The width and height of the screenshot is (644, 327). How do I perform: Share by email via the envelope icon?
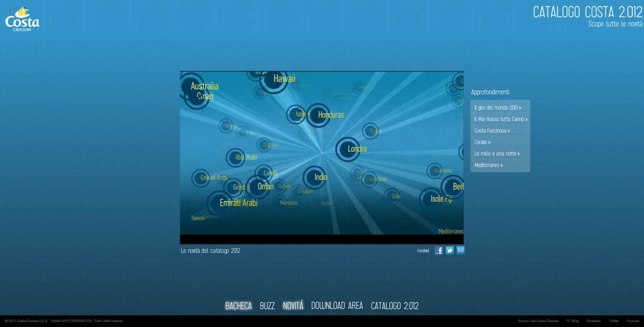(x=460, y=250)
